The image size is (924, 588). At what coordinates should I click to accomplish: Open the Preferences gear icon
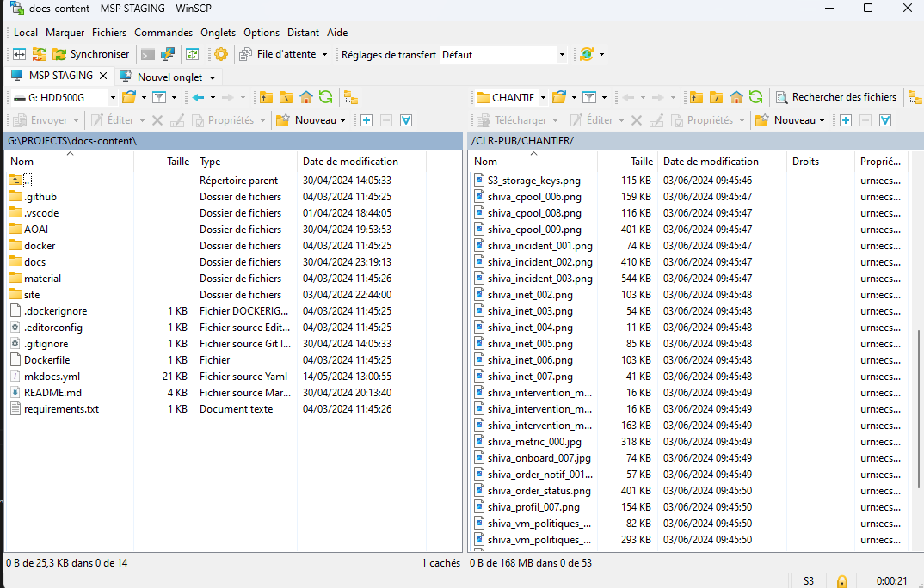click(x=221, y=54)
